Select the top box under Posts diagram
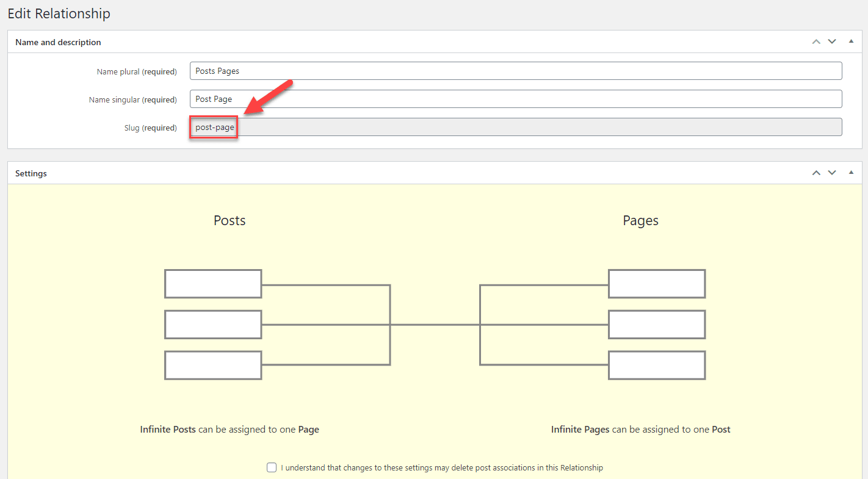This screenshot has width=868, height=479. (x=213, y=284)
